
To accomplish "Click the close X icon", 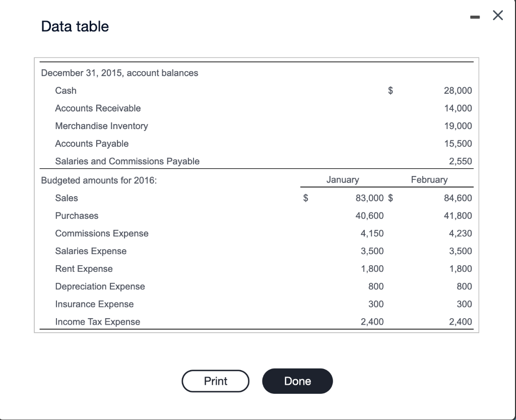I will coord(497,15).
